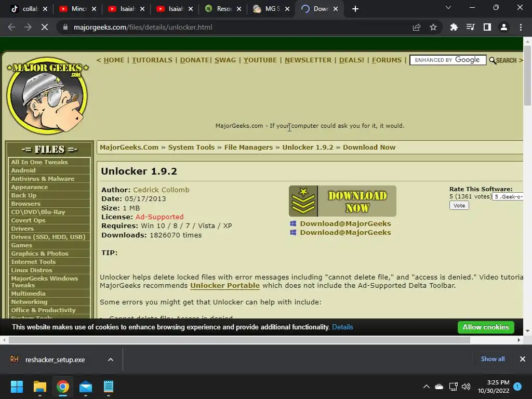532x399 pixels.
Task: Click System Tools breadcrumb
Action: click(191, 147)
